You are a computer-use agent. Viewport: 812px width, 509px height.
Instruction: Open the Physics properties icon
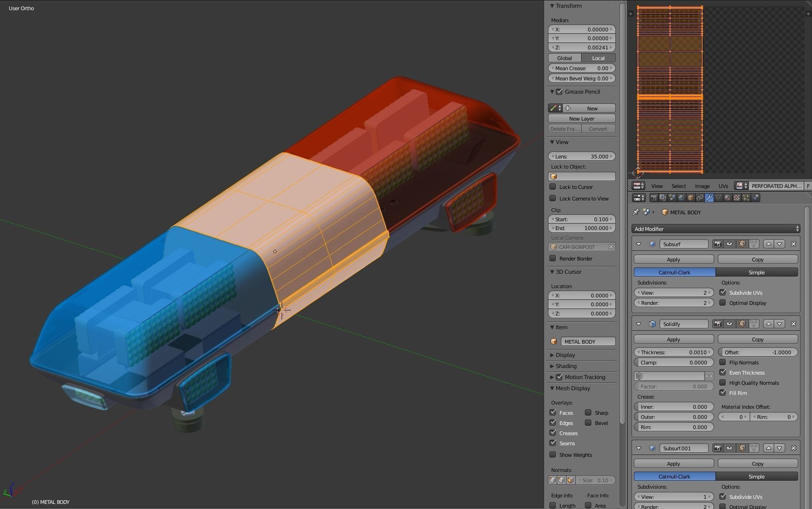click(755, 198)
